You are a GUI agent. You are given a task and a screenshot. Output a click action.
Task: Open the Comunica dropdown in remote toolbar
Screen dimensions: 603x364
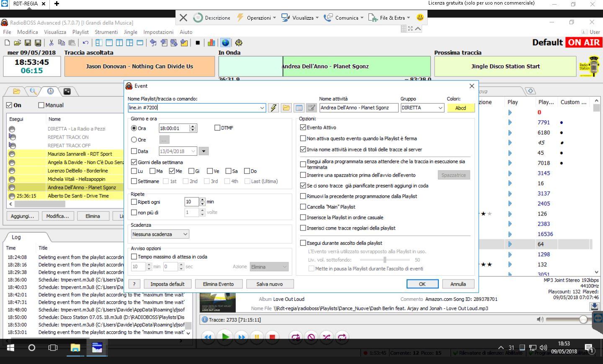pyautogui.click(x=343, y=18)
